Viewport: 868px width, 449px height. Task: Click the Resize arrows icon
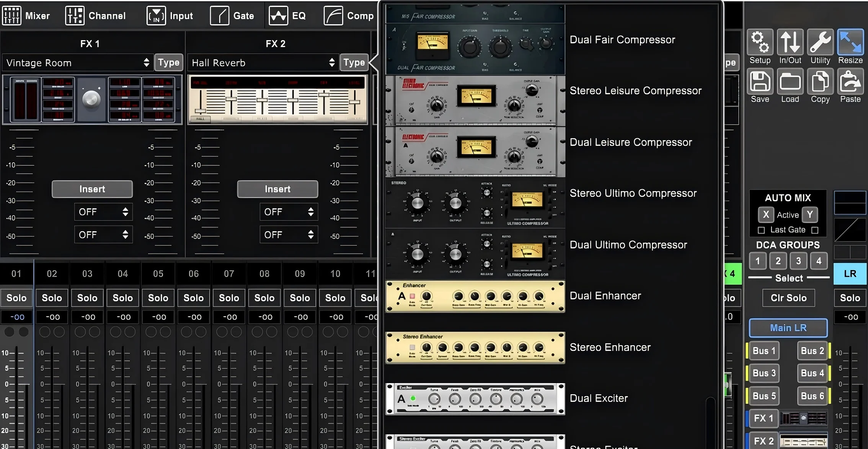(x=850, y=42)
